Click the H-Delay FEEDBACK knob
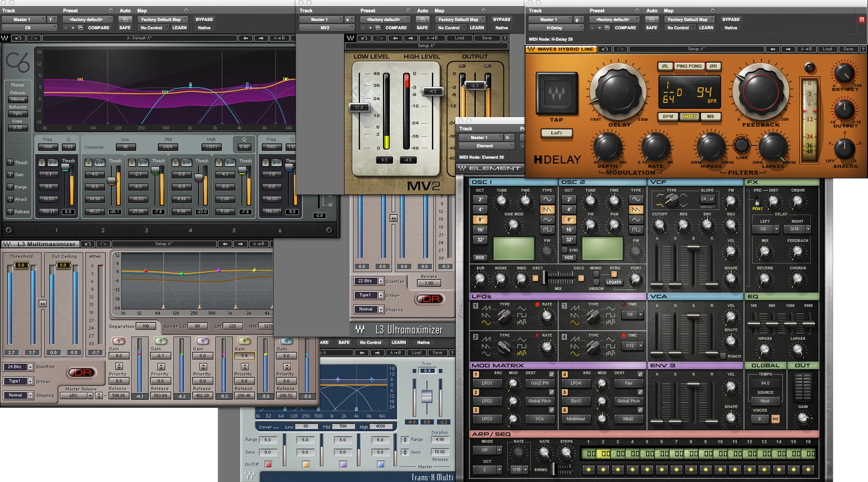 pos(761,92)
